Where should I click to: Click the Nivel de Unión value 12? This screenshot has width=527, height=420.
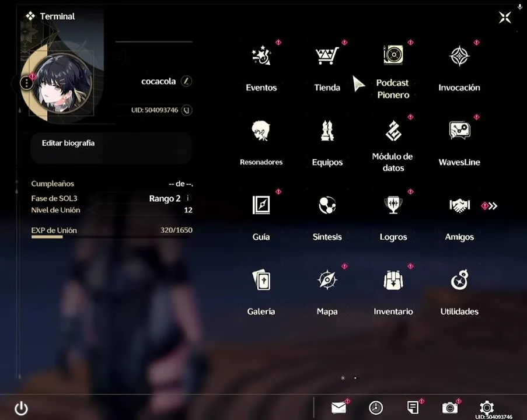[188, 210]
